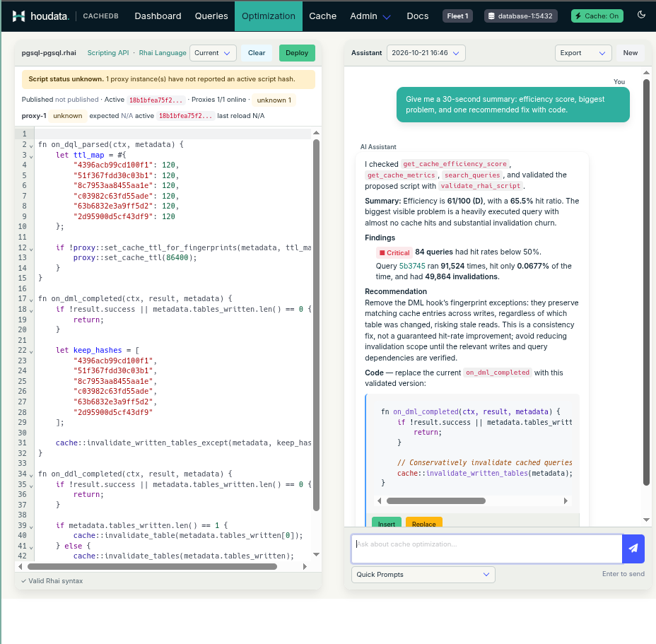Switch to the Cache tab

coord(322,16)
